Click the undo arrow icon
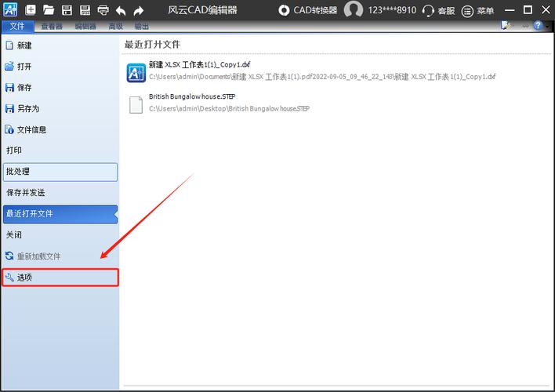The height and width of the screenshot is (392, 555). tap(121, 10)
